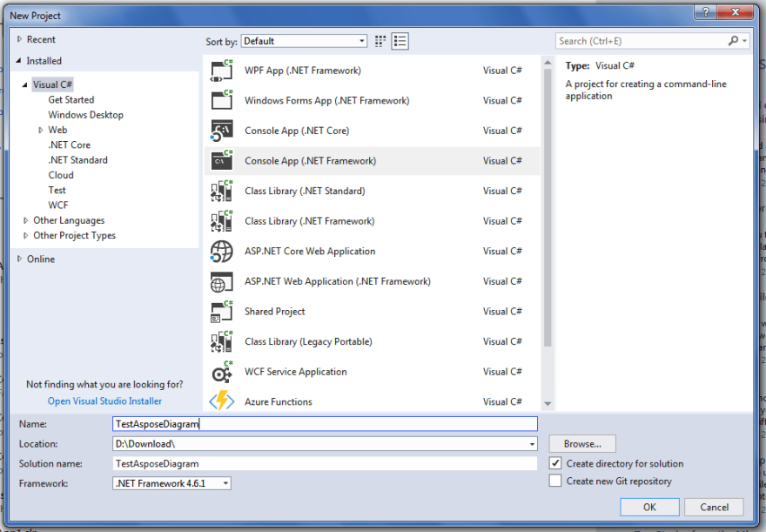Close the New Project dialog
This screenshot has width=766, height=532.
pos(736,12)
